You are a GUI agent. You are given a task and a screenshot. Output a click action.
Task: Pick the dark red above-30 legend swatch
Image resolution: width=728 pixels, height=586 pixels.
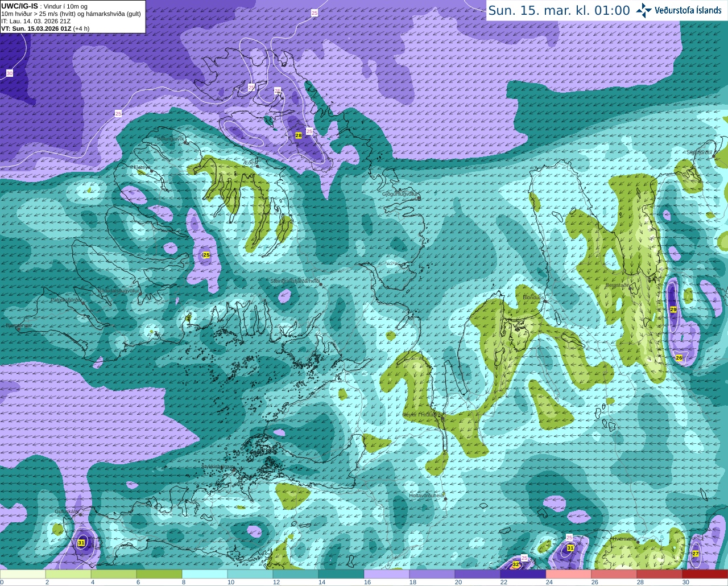point(705,574)
